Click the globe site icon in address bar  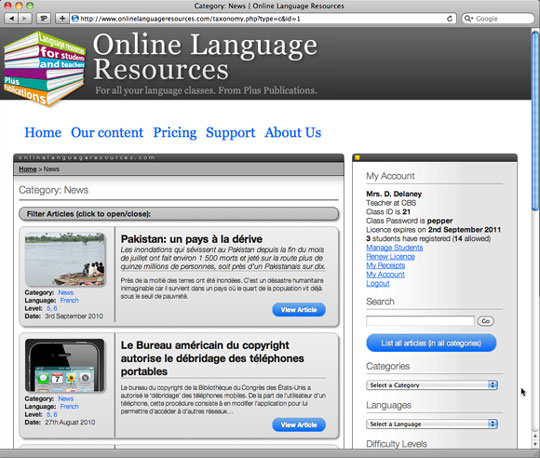tap(75, 19)
